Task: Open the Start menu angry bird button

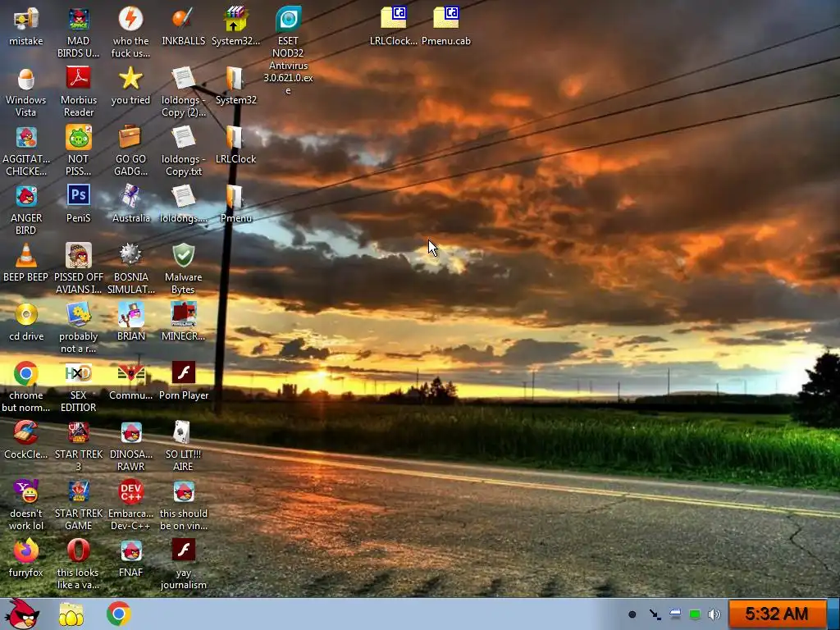Action: click(x=22, y=614)
